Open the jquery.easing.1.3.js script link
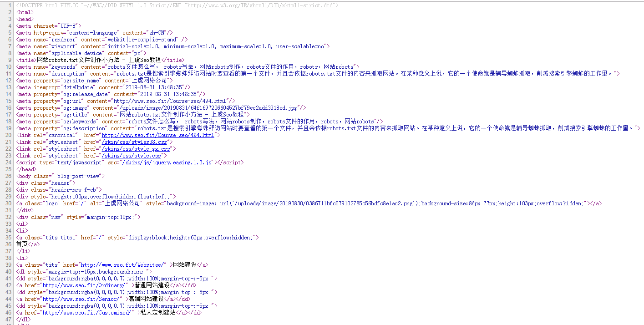This screenshot has width=644, height=325. point(166,162)
